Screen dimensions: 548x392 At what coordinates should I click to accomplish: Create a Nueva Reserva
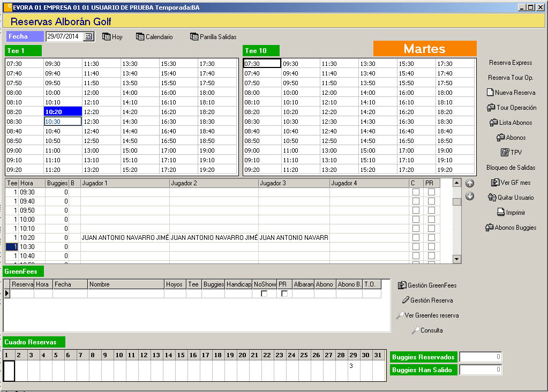511,93
